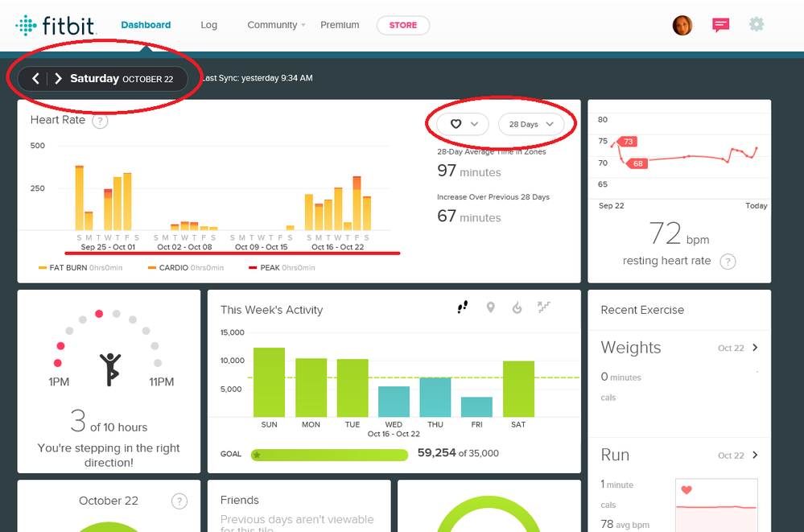The image size is (804, 532).
Task: Click the stick figure activity icon
Action: pyautogui.click(x=109, y=369)
